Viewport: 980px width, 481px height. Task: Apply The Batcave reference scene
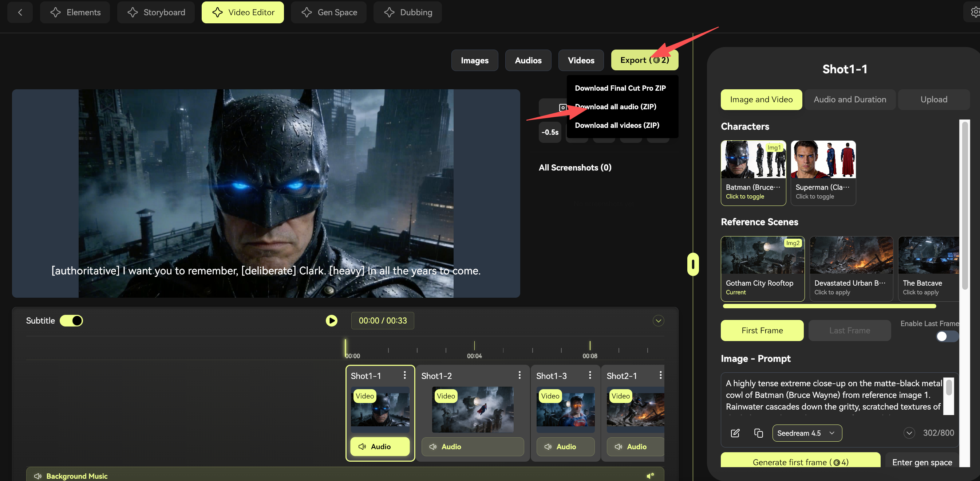[929, 269]
